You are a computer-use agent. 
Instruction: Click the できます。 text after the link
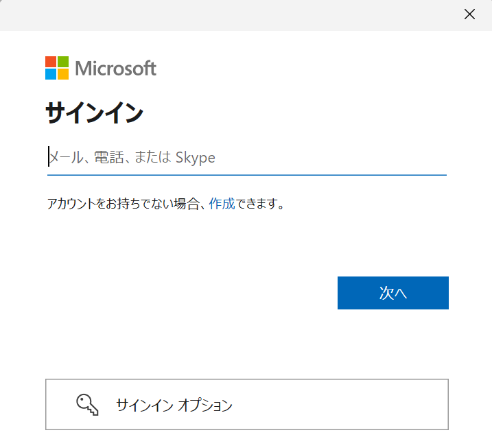260,204
